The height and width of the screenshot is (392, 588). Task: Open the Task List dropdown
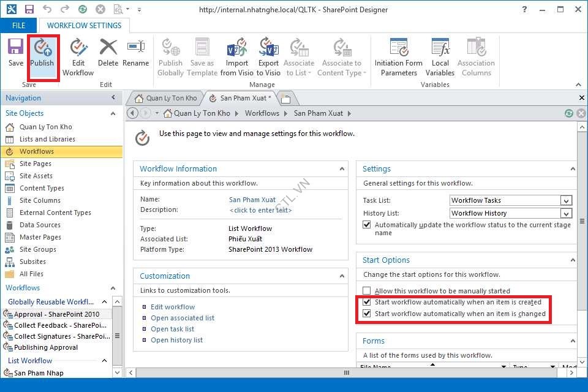pyautogui.click(x=566, y=201)
